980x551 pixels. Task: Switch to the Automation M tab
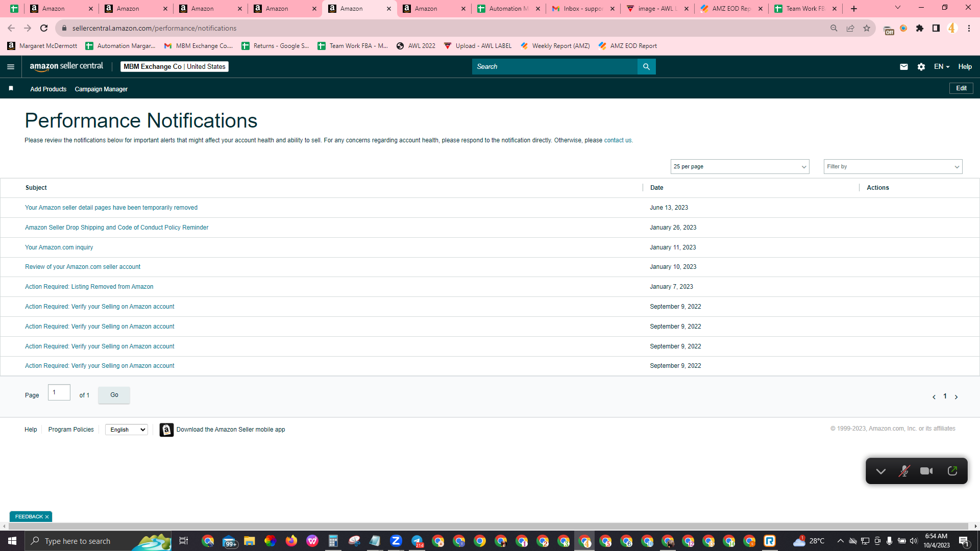508,9
